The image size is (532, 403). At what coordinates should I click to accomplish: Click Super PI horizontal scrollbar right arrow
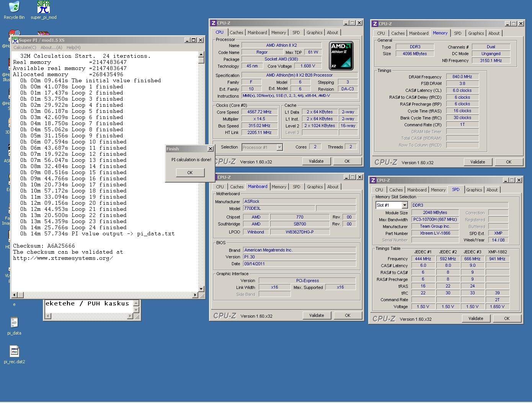pos(195,295)
